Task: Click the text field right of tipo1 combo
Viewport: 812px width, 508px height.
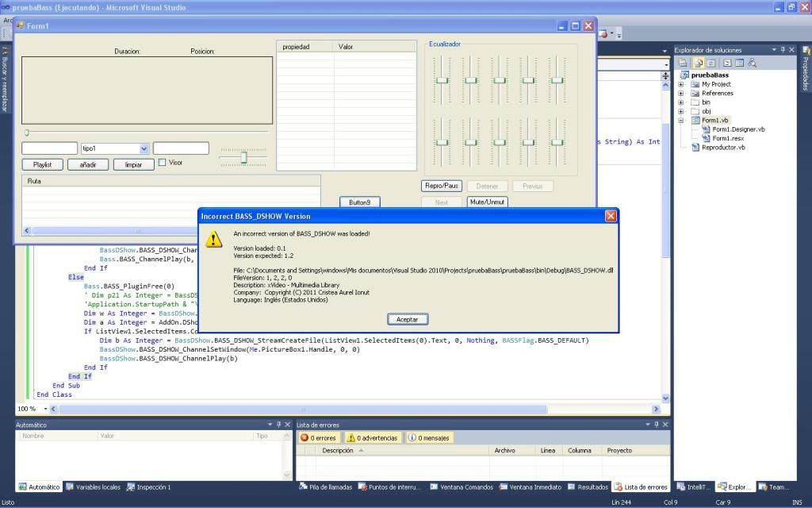Action: coord(182,148)
